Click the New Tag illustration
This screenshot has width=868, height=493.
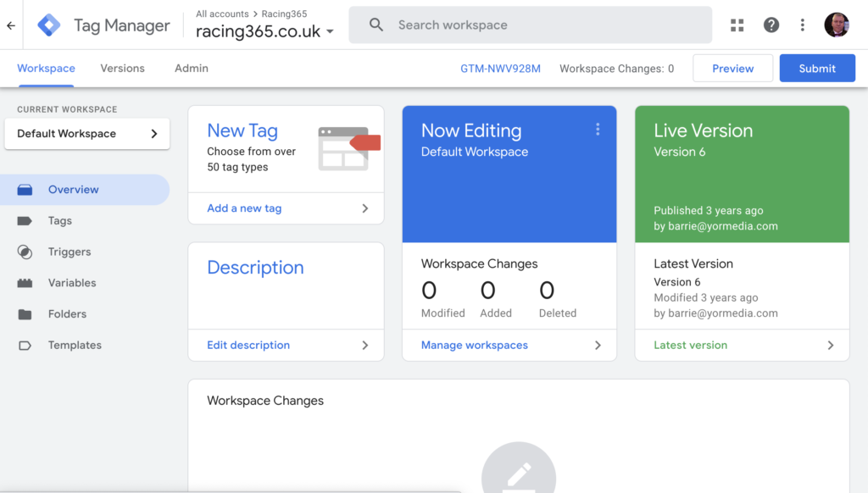point(348,148)
